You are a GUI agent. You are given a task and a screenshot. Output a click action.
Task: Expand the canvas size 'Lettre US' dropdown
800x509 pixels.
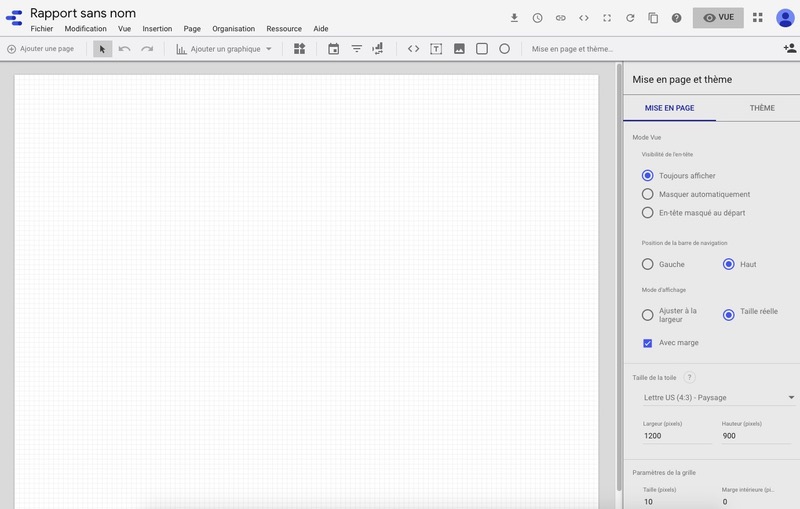pyautogui.click(x=716, y=397)
